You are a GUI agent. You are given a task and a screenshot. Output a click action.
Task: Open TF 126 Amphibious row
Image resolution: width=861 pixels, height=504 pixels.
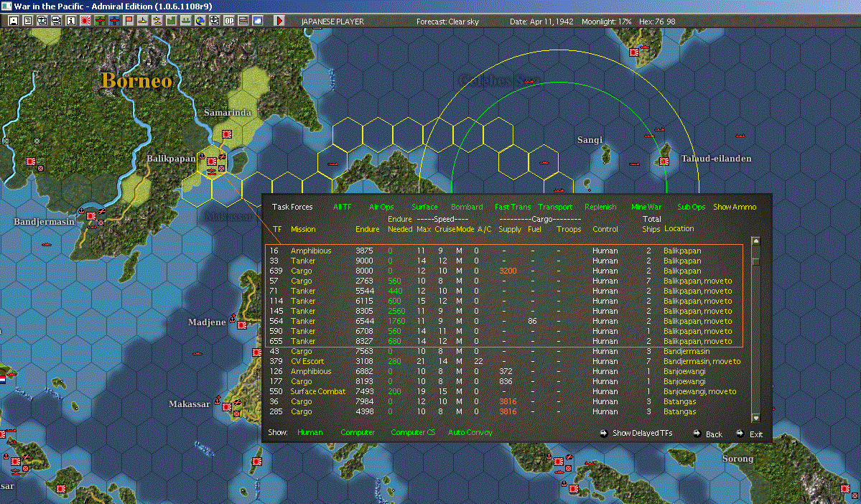pos(504,371)
